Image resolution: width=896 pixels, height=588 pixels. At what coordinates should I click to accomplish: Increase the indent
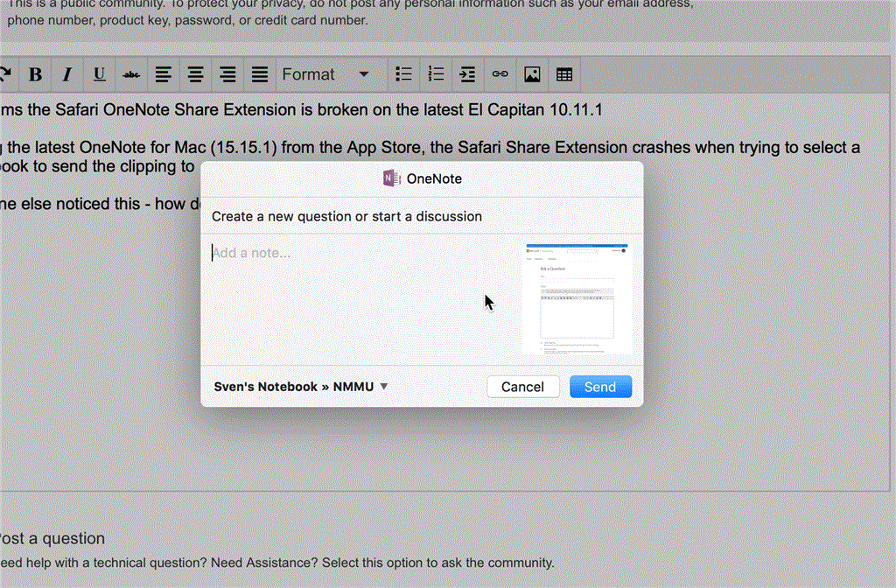467,74
